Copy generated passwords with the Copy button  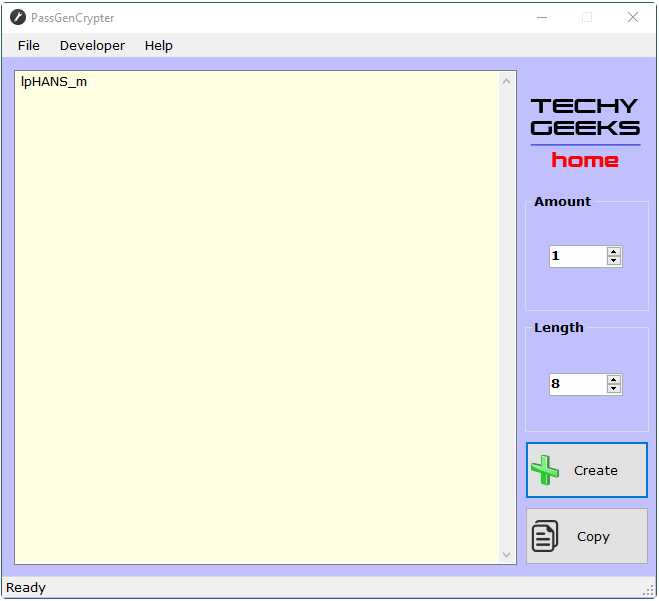pyautogui.click(x=587, y=536)
